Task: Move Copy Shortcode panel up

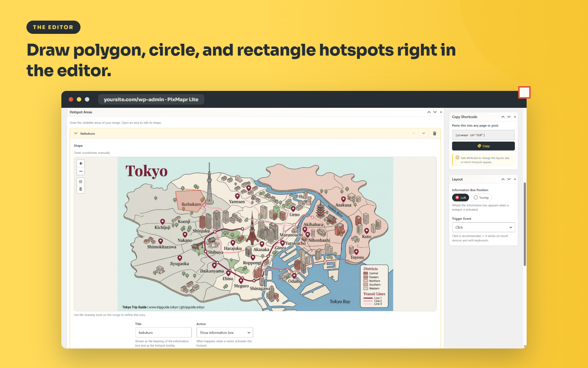Action: [503, 117]
